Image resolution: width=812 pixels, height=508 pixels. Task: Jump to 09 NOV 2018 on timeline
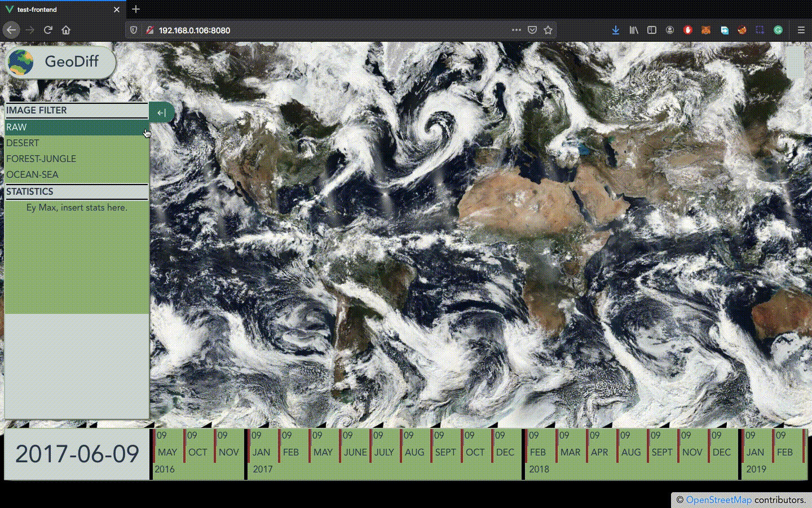point(692,446)
